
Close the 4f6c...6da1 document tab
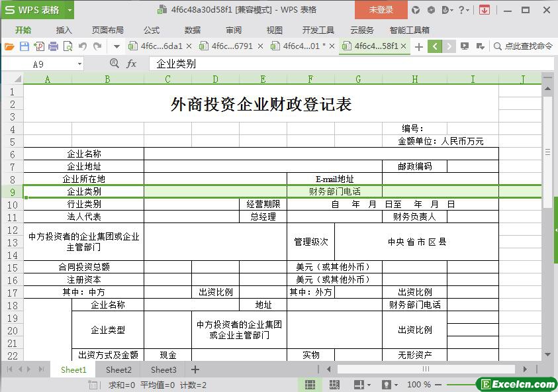189,46
